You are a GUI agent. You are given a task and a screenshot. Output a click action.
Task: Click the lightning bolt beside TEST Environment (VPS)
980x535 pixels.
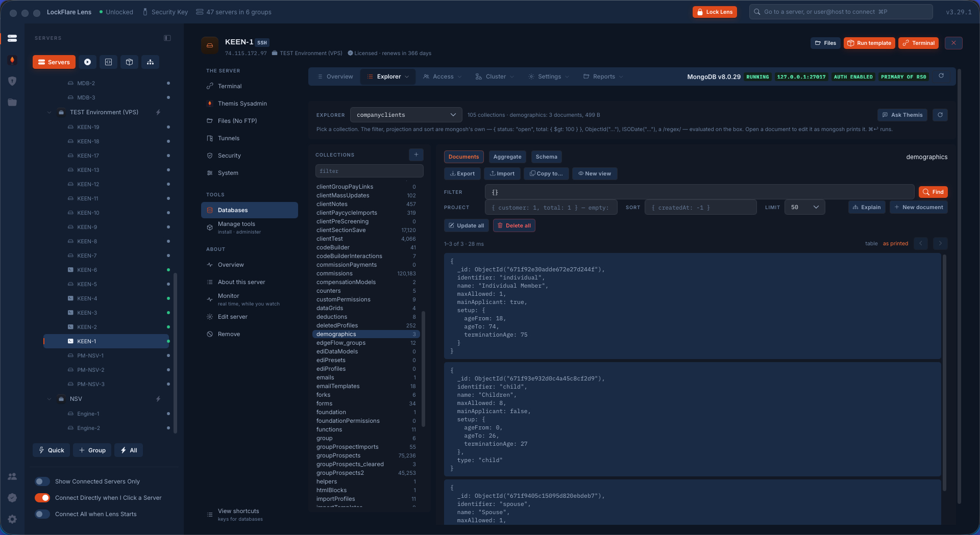pos(158,112)
